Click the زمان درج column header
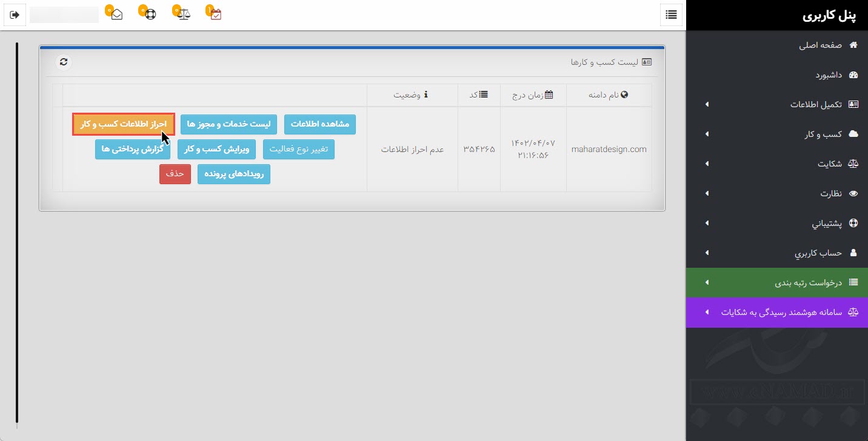This screenshot has height=441, width=868. coord(533,95)
